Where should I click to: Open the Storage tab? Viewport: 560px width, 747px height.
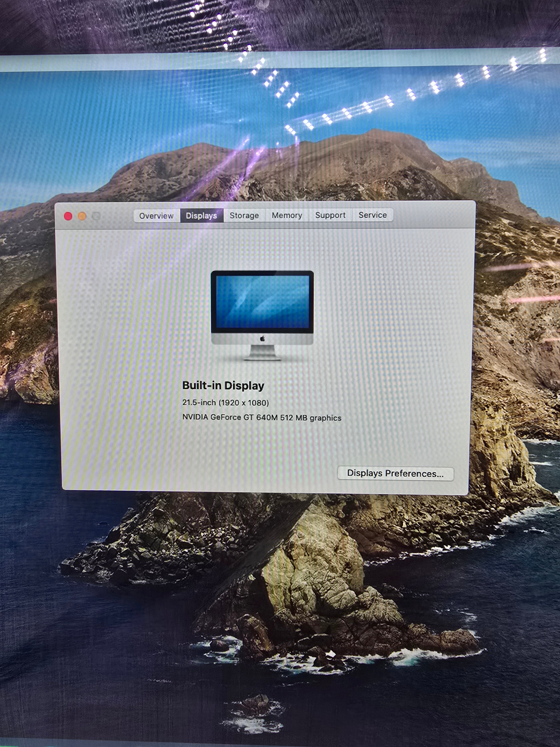pyautogui.click(x=244, y=216)
